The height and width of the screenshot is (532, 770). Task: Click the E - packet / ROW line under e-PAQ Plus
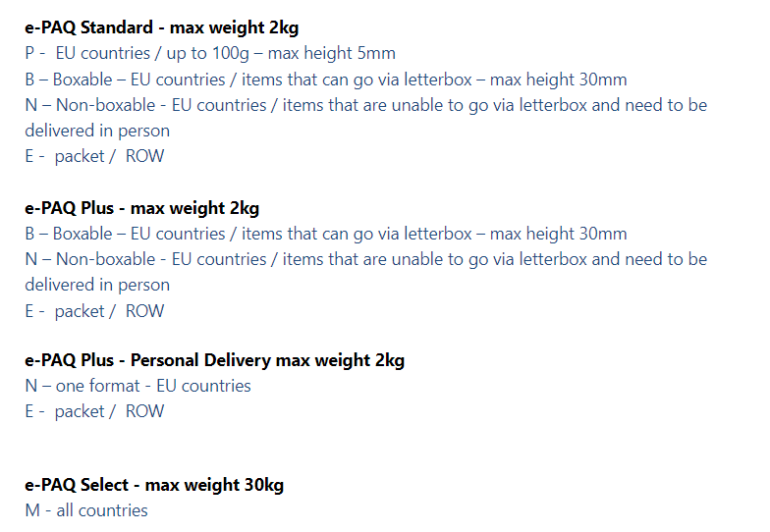[x=94, y=311]
